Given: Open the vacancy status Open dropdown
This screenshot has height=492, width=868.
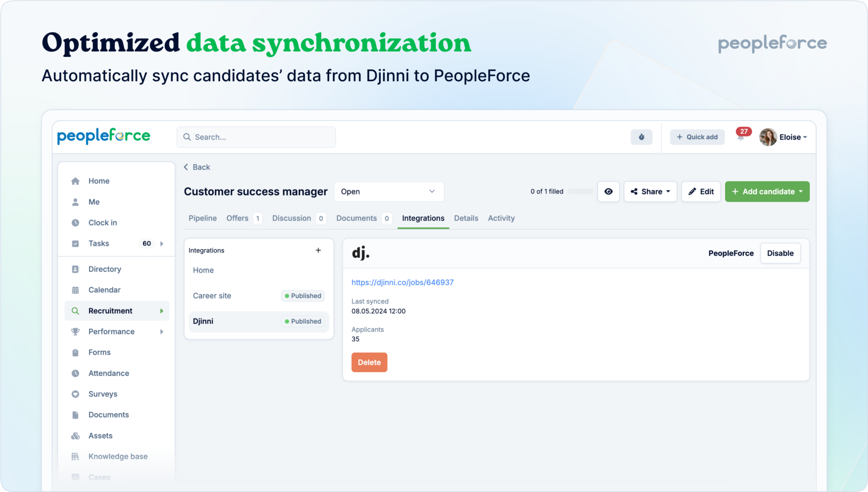Looking at the screenshot, I should [389, 191].
